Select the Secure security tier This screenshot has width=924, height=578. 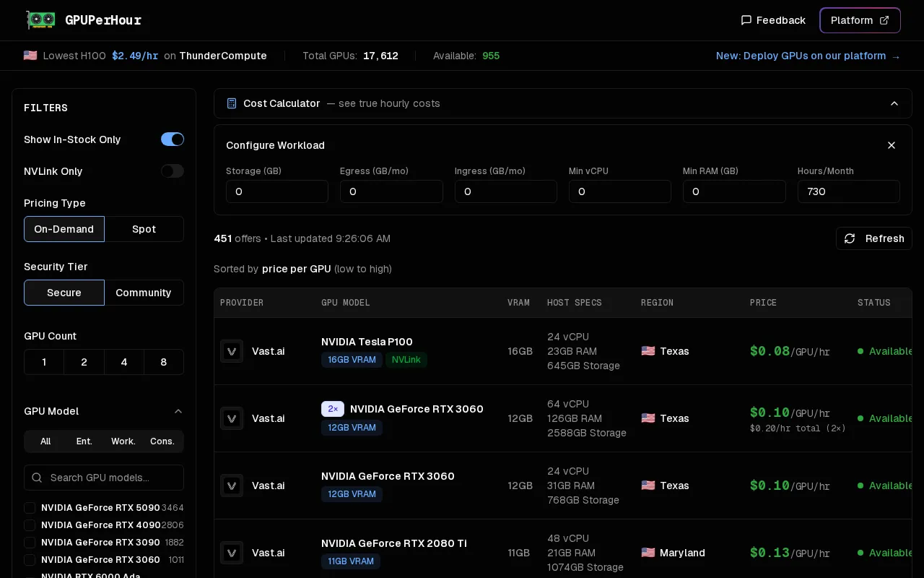pyautogui.click(x=64, y=293)
